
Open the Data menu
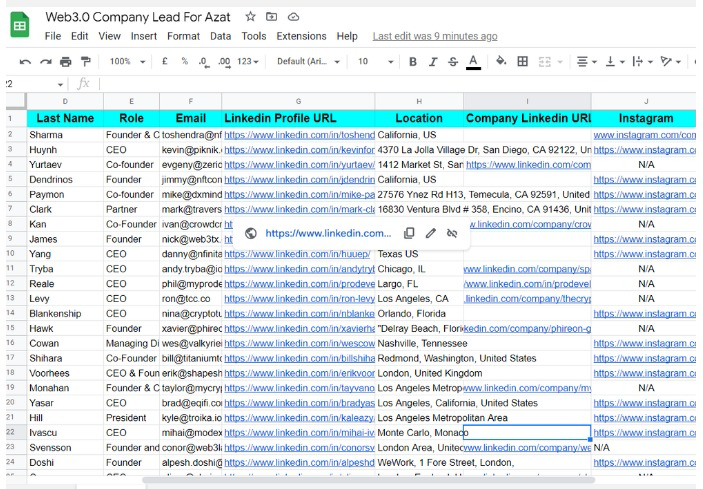(x=221, y=36)
